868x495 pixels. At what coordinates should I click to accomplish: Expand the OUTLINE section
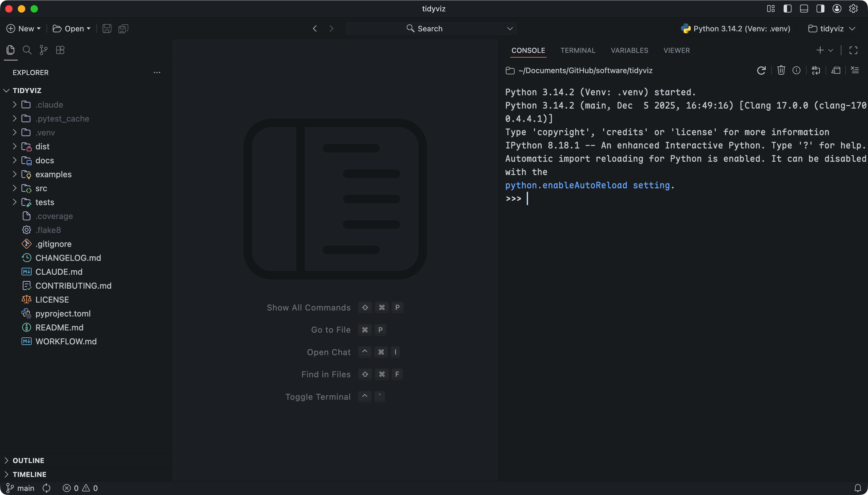coord(28,460)
